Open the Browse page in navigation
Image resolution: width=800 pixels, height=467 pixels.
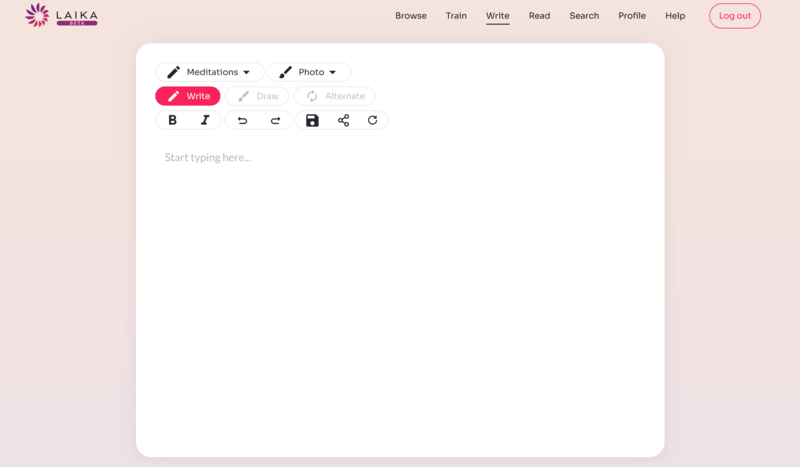click(x=410, y=16)
